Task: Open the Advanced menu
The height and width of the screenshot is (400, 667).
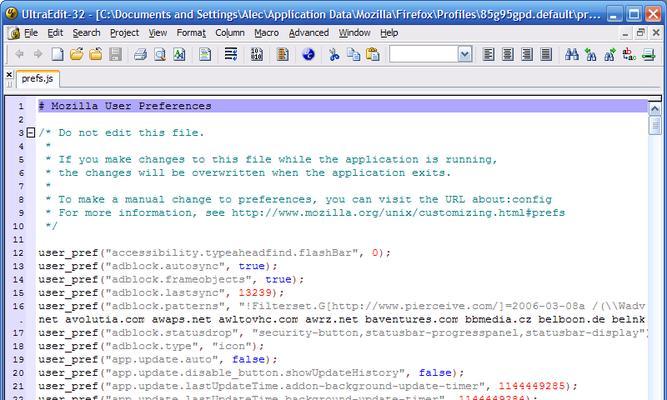Action: (309, 33)
